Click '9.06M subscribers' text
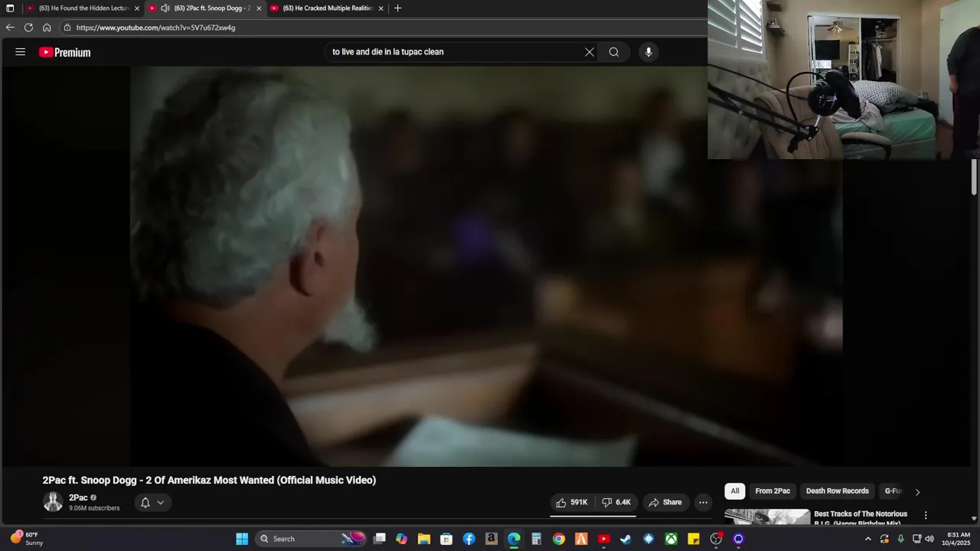Image resolution: width=980 pixels, height=551 pixels. click(94, 508)
